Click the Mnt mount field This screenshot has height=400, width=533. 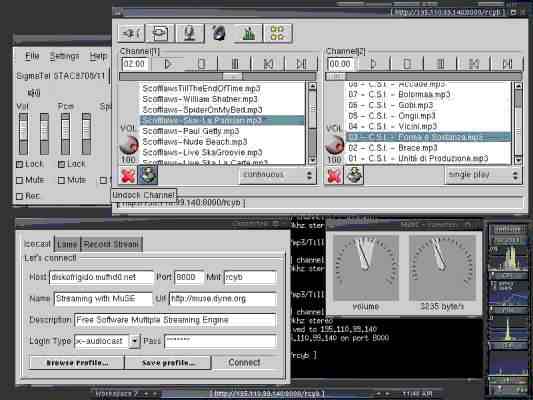coord(250,277)
